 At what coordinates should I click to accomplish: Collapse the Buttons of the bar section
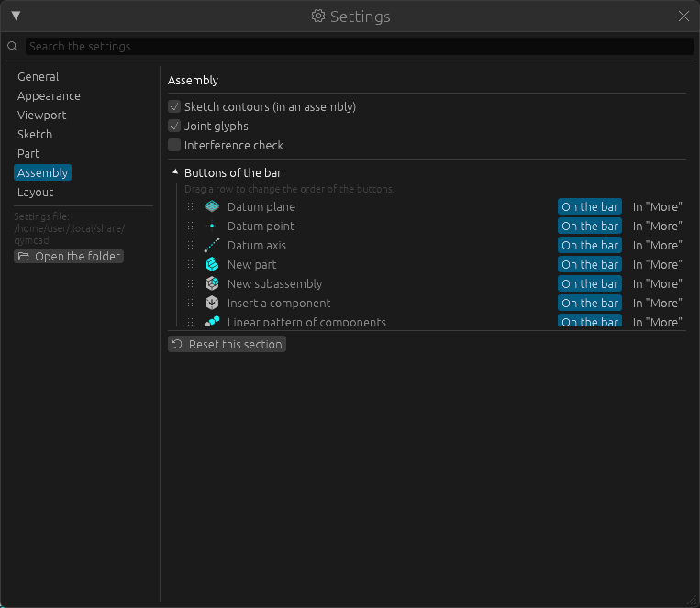(x=175, y=172)
